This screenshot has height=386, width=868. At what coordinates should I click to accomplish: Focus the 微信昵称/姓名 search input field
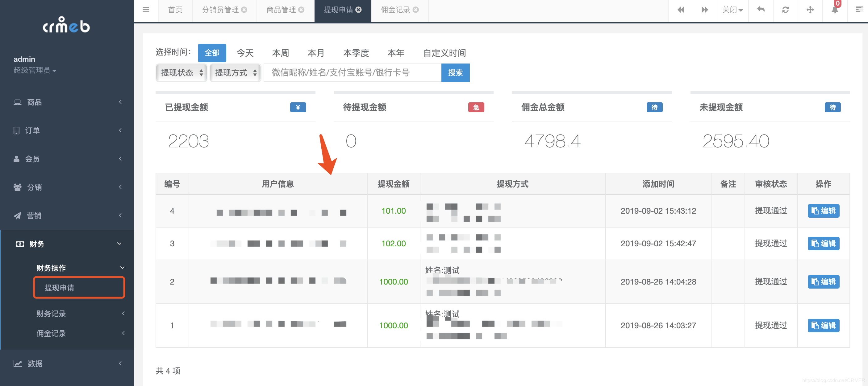(352, 73)
